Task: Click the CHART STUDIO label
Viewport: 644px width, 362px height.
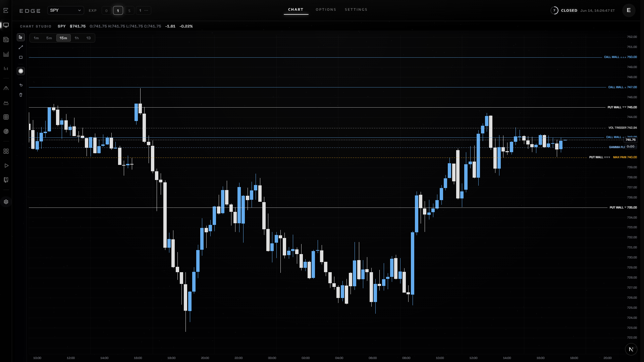Action: (x=36, y=26)
